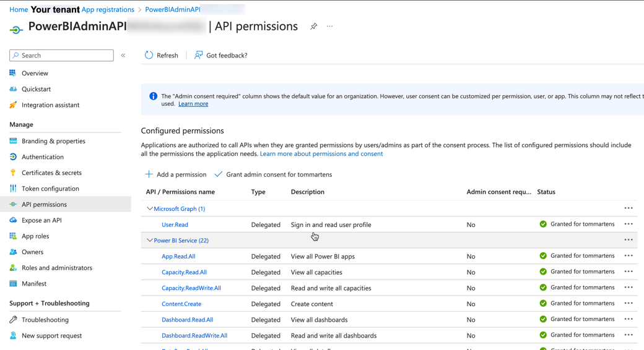
Task: Open the ellipsis menu on the Microsoft Graph row
Action: tap(628, 208)
